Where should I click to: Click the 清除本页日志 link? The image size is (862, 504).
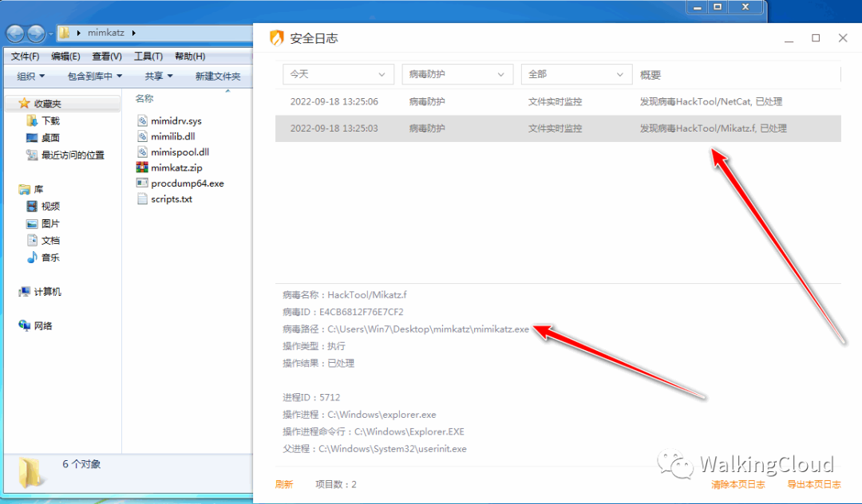point(737,484)
